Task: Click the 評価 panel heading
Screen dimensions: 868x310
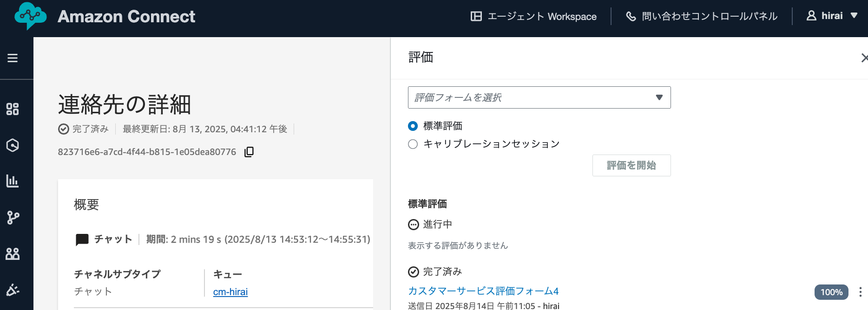Action: pos(421,57)
